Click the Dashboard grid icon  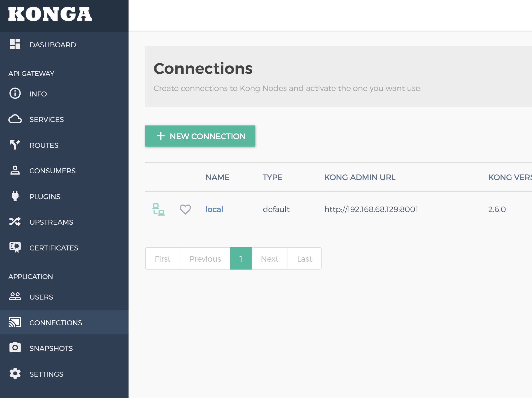click(x=15, y=44)
